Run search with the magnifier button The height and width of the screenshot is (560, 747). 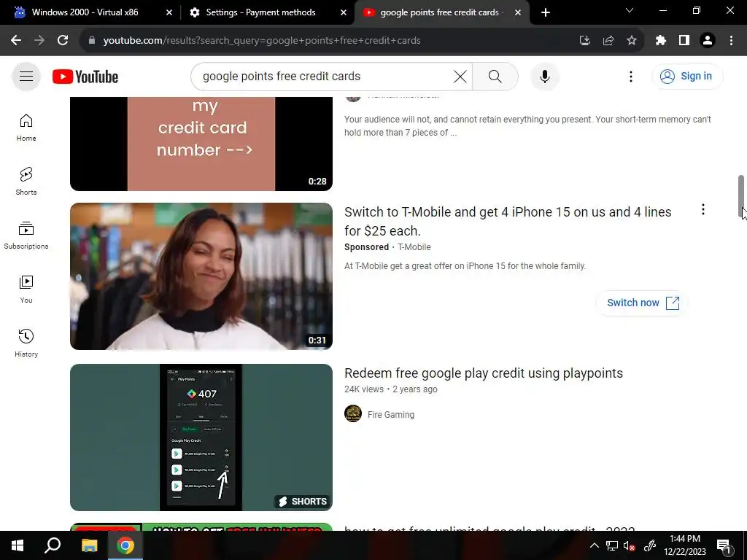(x=495, y=76)
